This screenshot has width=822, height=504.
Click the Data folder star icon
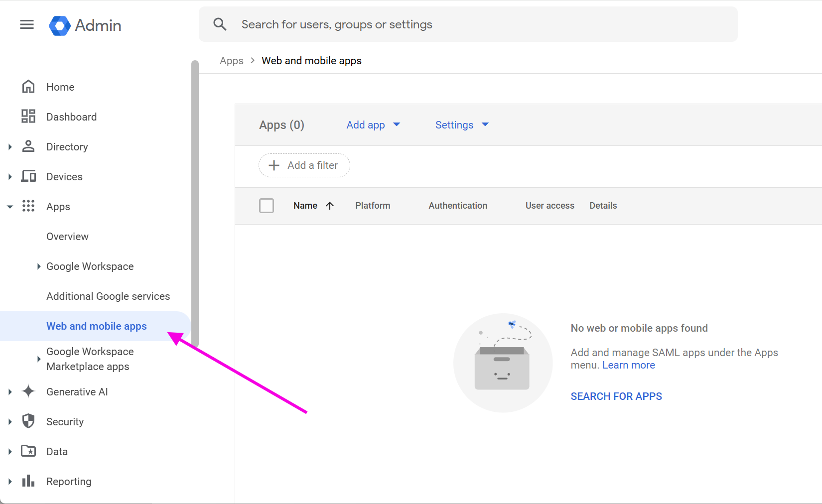tap(28, 451)
